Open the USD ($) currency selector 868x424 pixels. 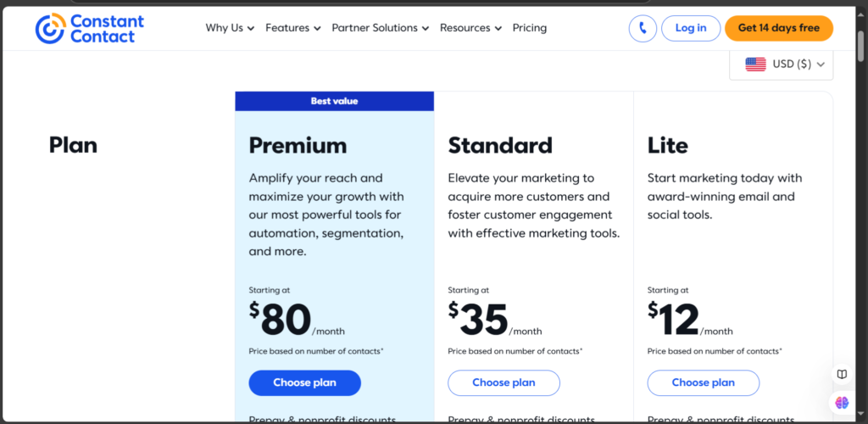pos(781,64)
